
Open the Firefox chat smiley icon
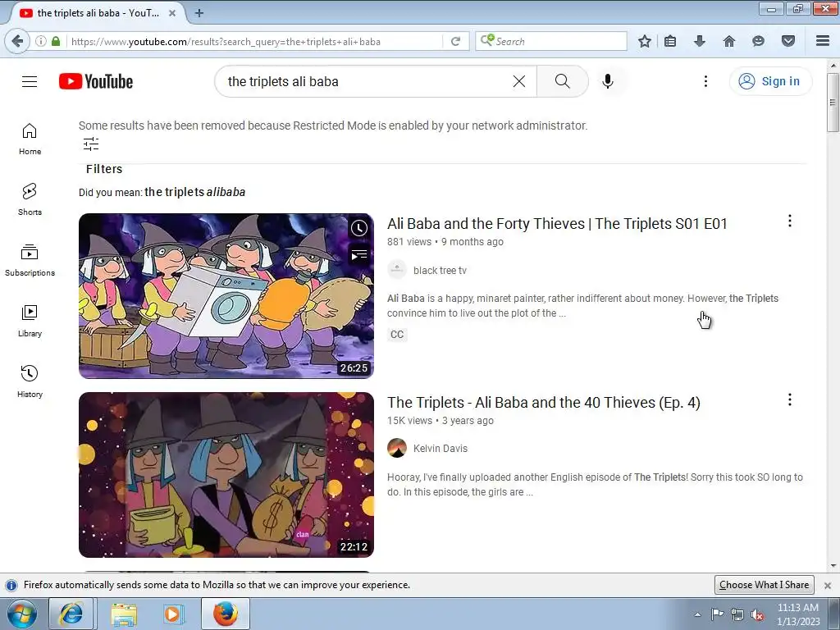(758, 41)
